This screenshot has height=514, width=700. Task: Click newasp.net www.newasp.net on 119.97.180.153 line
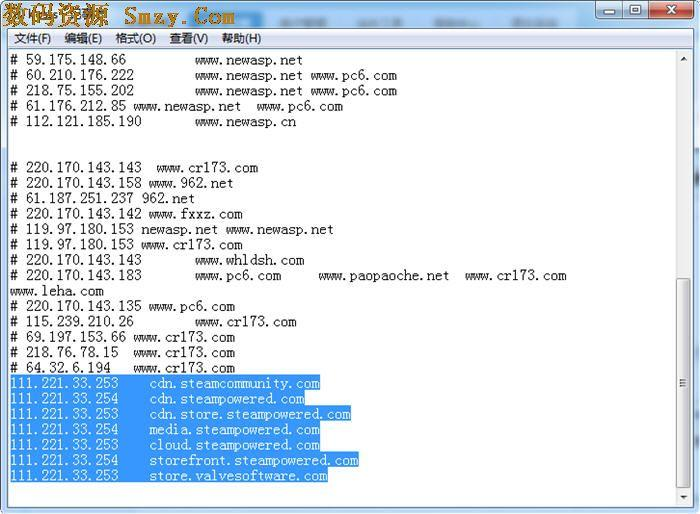pos(238,230)
